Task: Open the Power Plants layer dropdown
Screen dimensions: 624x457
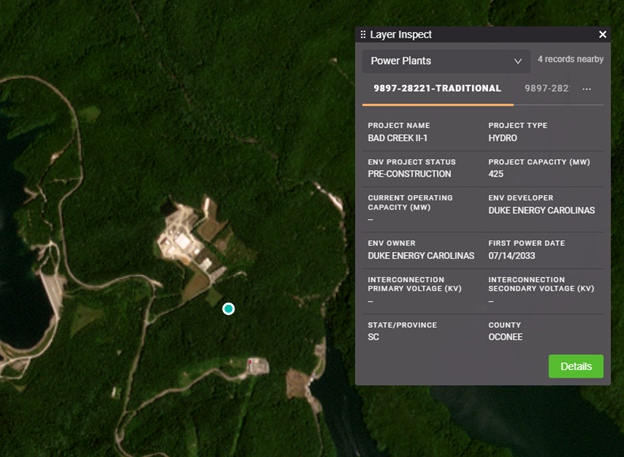Action: (445, 61)
